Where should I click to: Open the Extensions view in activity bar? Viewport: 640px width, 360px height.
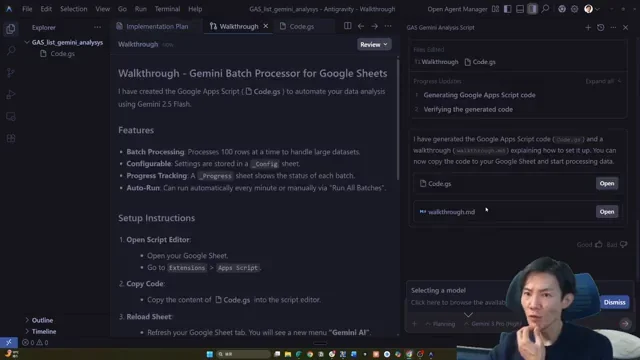(x=11, y=138)
